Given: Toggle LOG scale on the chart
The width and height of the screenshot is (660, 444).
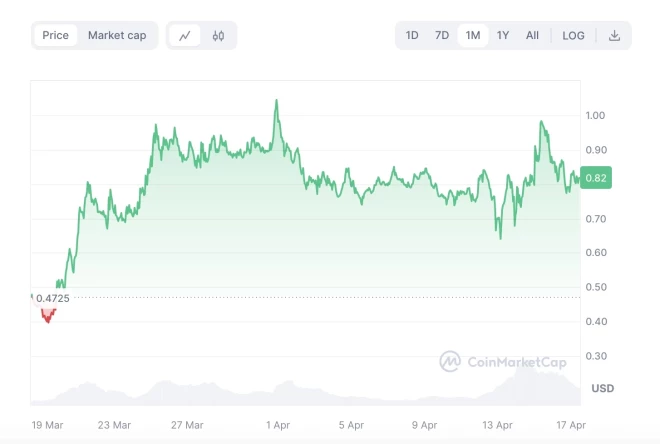Looking at the screenshot, I should coord(573,35).
